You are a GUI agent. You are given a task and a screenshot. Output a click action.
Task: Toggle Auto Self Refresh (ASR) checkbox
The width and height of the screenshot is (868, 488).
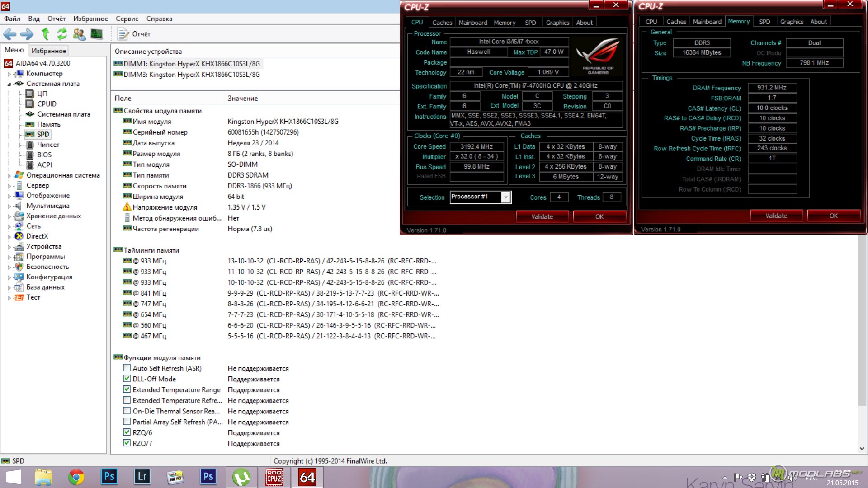127,368
